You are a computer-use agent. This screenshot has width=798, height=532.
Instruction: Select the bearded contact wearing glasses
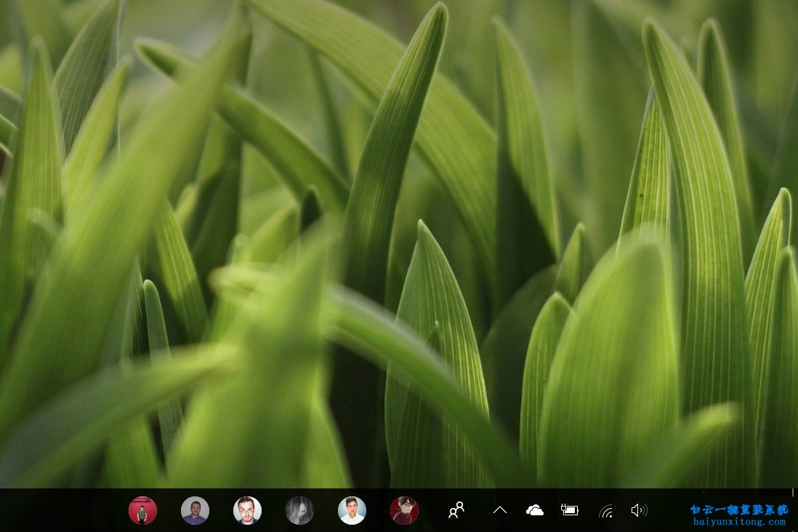(x=247, y=510)
